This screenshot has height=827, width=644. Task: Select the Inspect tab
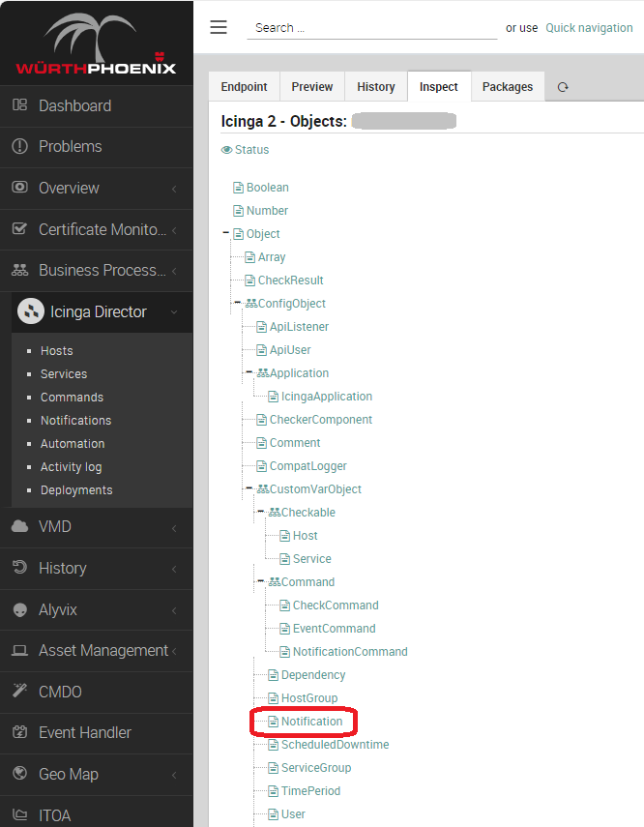439,86
